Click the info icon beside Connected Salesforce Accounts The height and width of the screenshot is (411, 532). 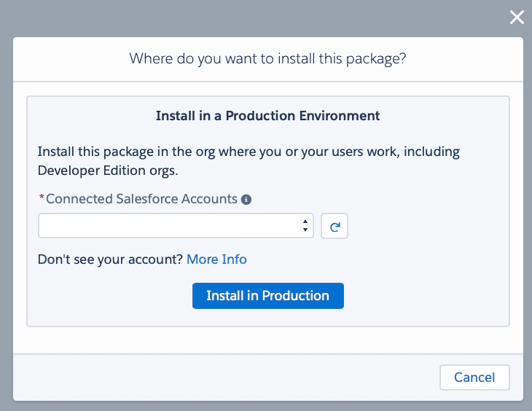(246, 199)
